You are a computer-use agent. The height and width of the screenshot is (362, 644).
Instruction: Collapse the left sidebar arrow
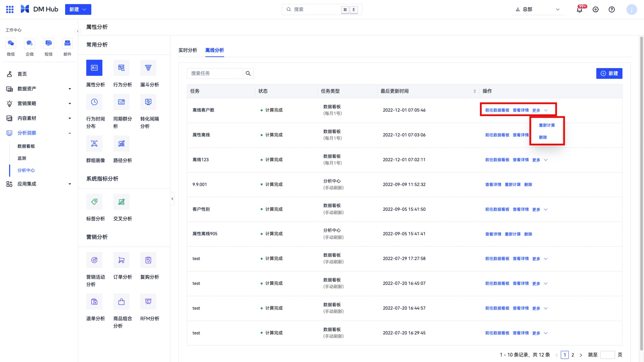(x=78, y=31)
